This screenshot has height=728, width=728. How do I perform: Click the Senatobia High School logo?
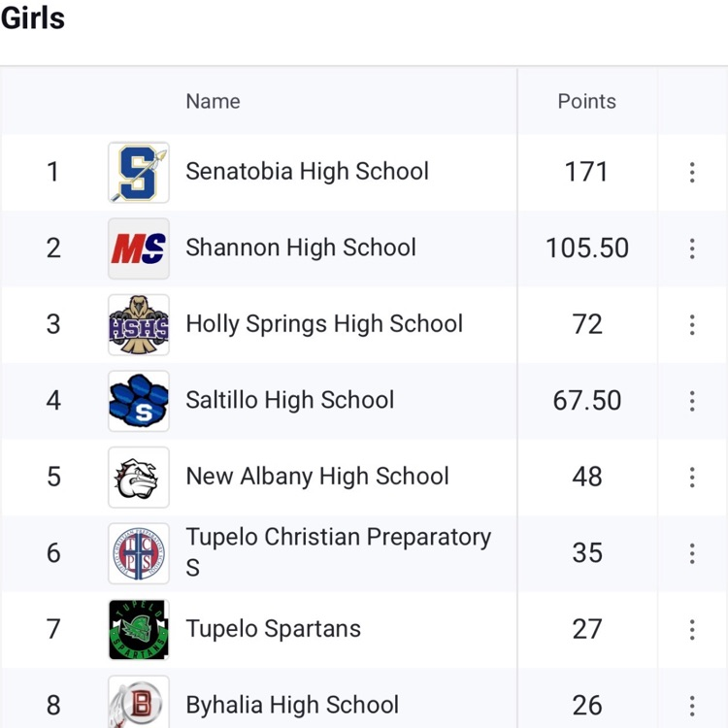(139, 173)
